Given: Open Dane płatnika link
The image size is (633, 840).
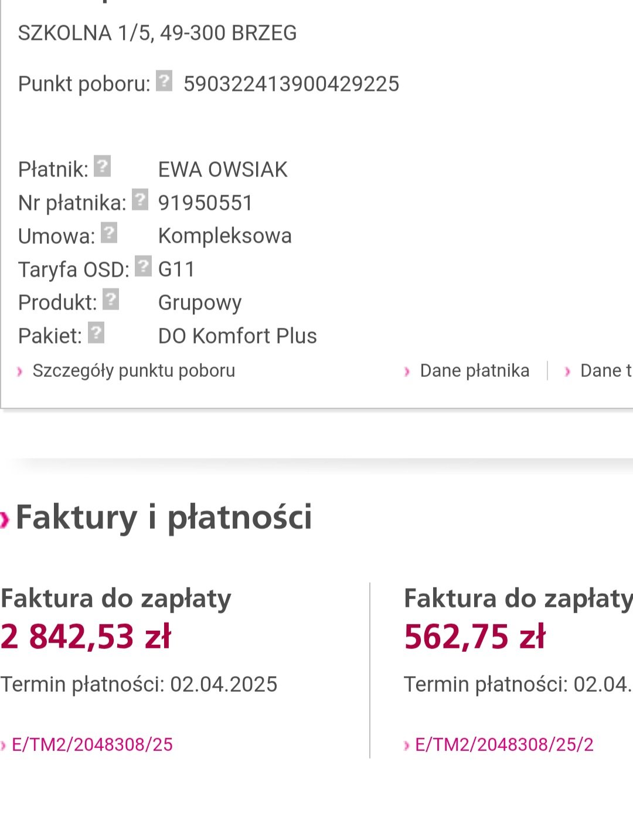Looking at the screenshot, I should pyautogui.click(x=475, y=370).
